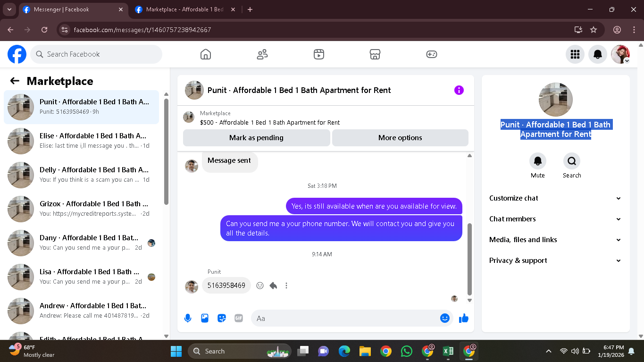Choose a sticker icon
The height and width of the screenshot is (362, 644).
click(x=222, y=318)
